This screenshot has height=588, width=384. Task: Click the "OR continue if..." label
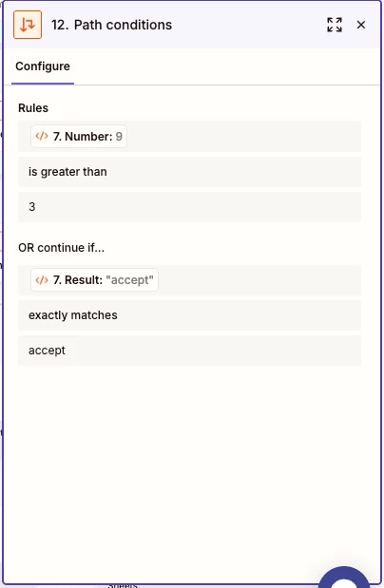click(61, 248)
